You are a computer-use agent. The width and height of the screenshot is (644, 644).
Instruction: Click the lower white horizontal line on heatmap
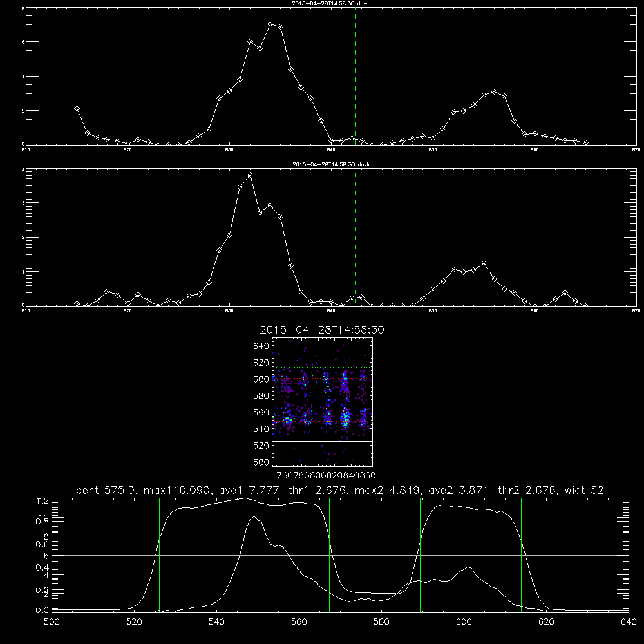tap(322, 442)
